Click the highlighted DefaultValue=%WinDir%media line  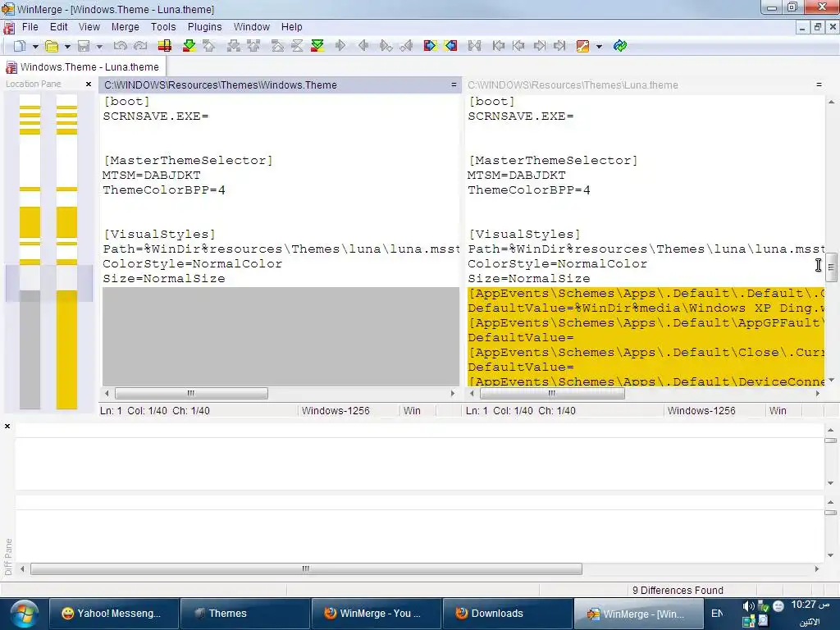(x=646, y=308)
